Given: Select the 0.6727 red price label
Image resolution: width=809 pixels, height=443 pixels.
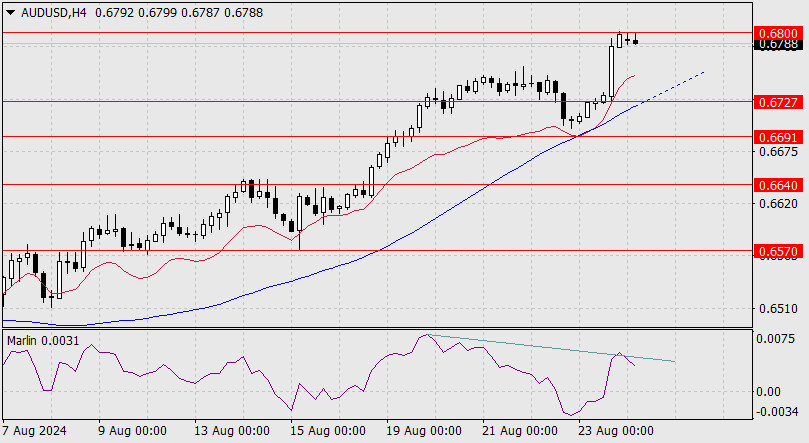Looking at the screenshot, I should [779, 102].
